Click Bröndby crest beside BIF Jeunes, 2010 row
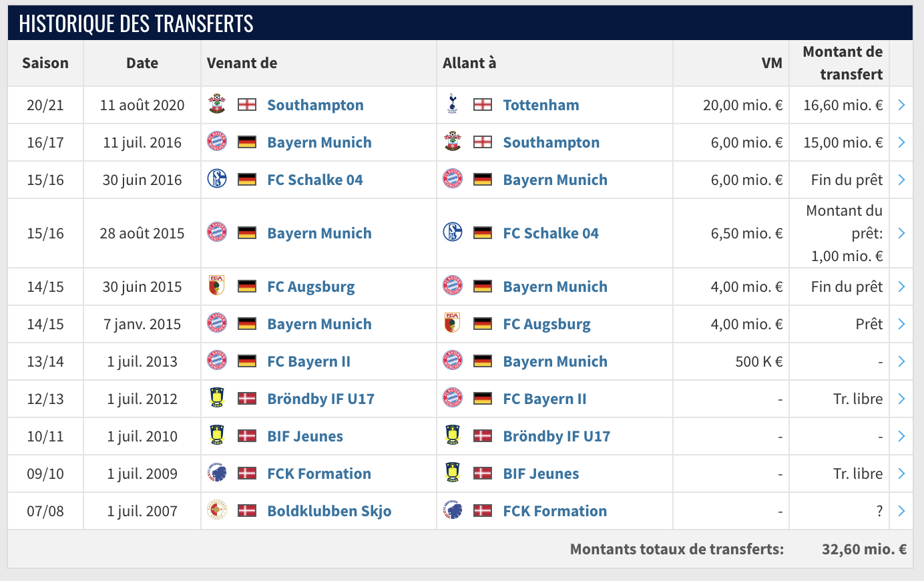 tap(217, 435)
